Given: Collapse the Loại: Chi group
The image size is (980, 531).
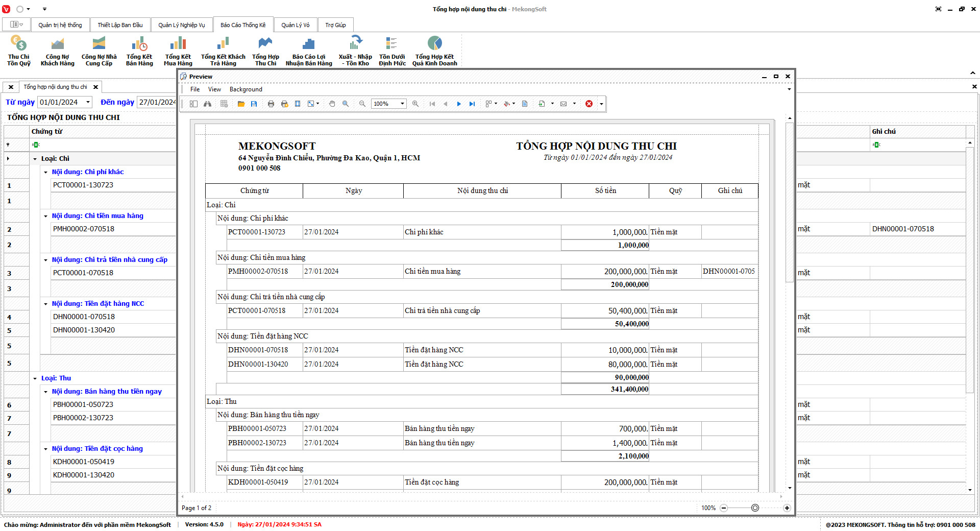Looking at the screenshot, I should 35,159.
